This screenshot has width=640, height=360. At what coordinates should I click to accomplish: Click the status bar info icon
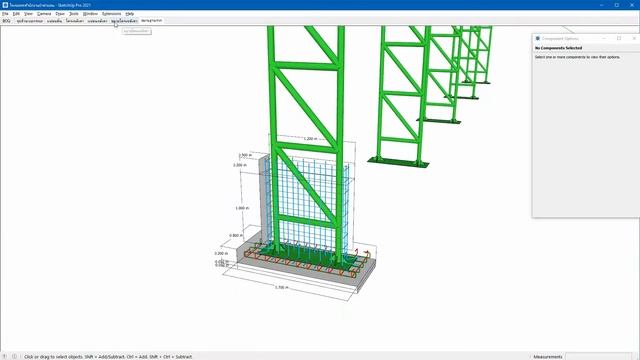click(x=14, y=356)
